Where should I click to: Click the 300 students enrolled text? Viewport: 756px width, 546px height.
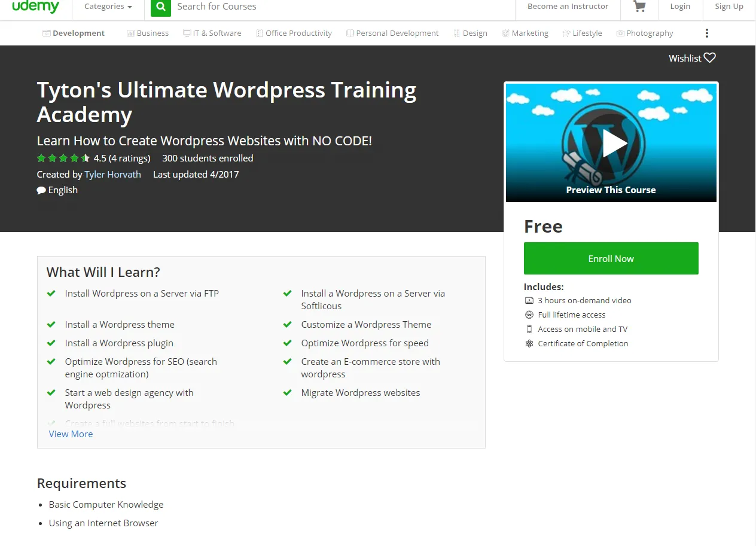click(208, 158)
